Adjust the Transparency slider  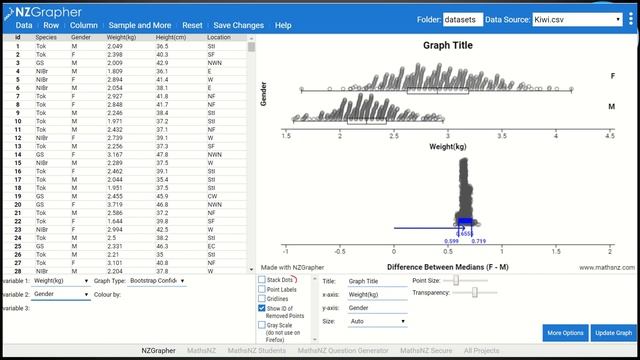coord(475,292)
